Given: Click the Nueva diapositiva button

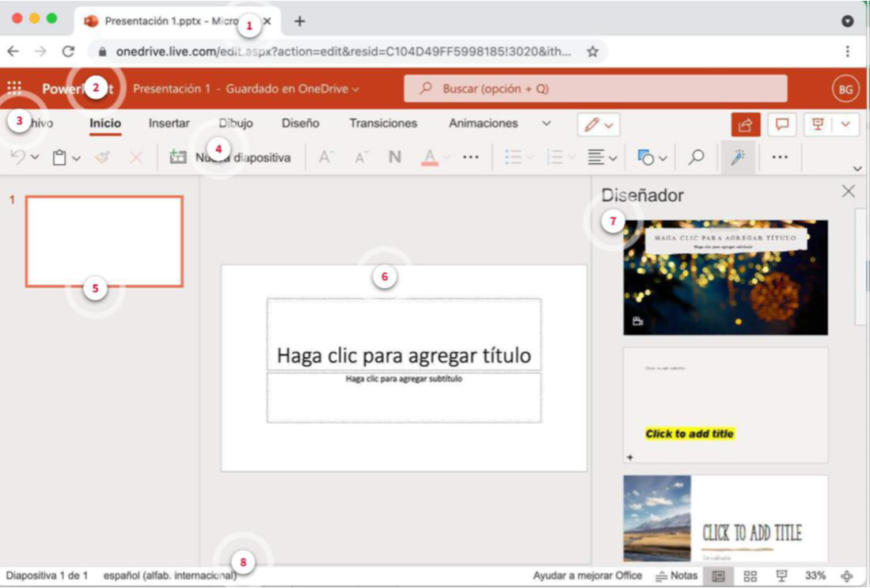Looking at the screenshot, I should tap(230, 157).
